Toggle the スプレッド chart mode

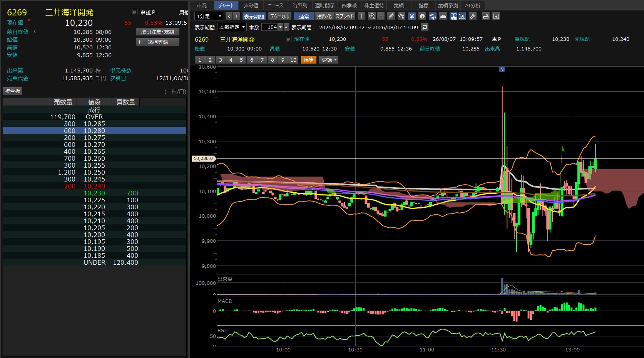coord(345,16)
